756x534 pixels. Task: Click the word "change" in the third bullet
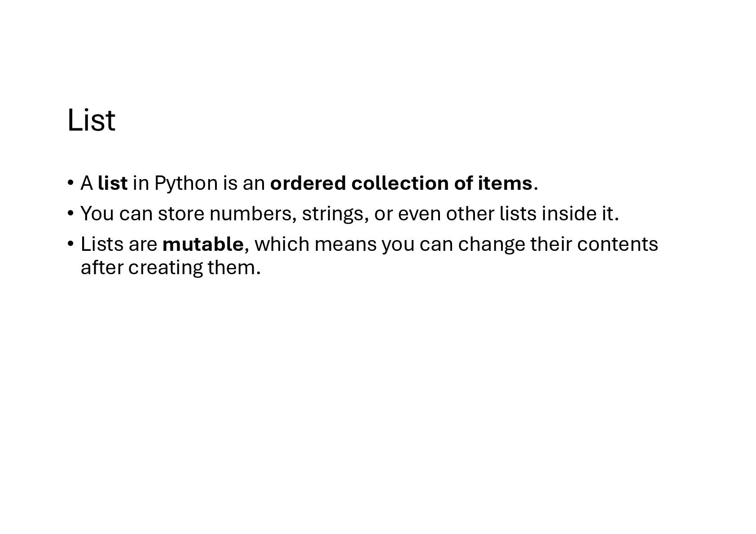492,245
